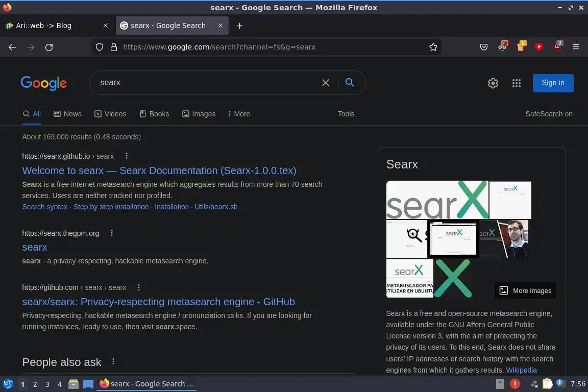
Task: Click the Sign in button
Action: [x=553, y=83]
